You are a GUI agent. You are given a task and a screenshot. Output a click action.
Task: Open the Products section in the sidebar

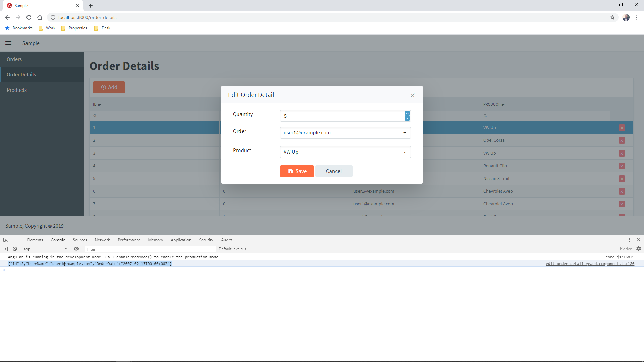tap(17, 90)
